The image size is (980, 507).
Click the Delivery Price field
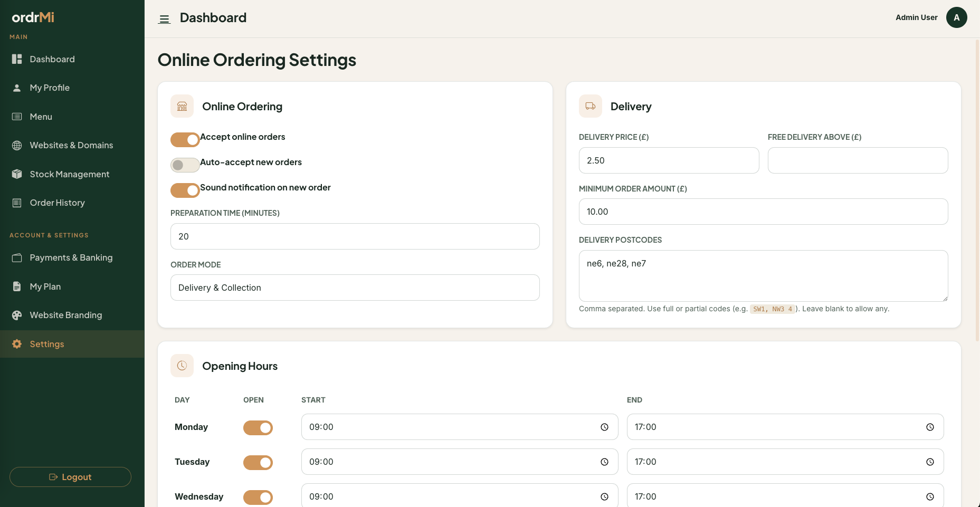pos(669,160)
